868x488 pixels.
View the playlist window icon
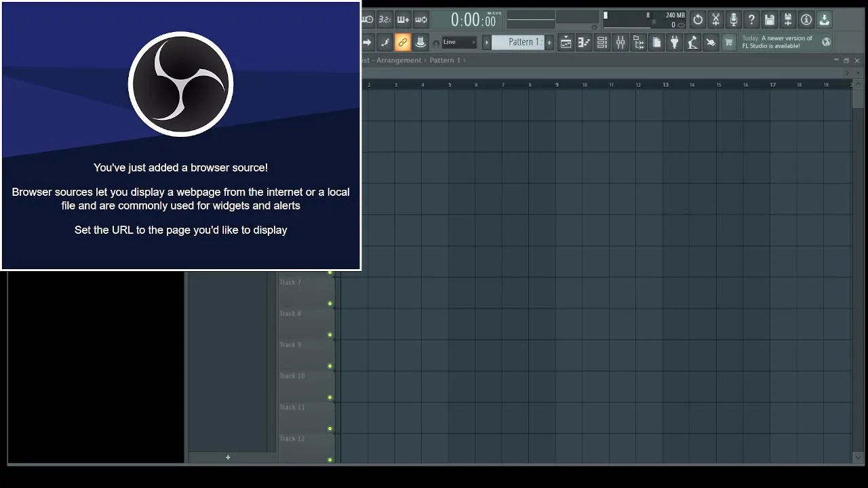click(566, 42)
